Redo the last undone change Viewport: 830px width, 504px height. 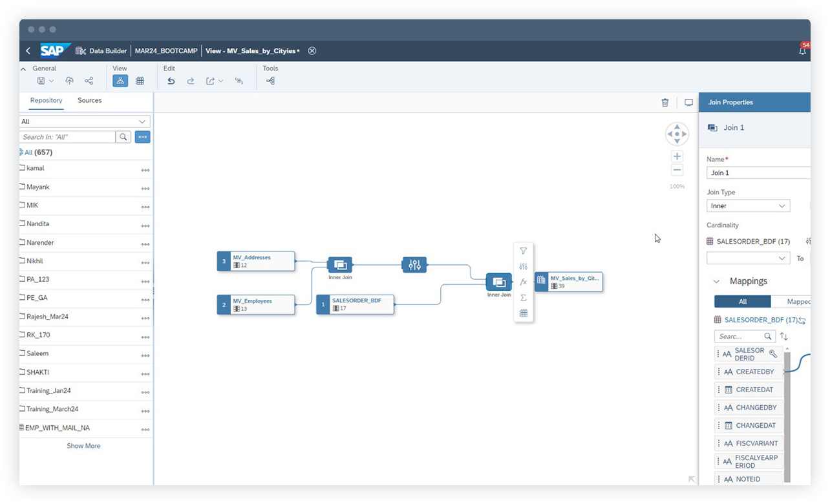click(x=189, y=80)
